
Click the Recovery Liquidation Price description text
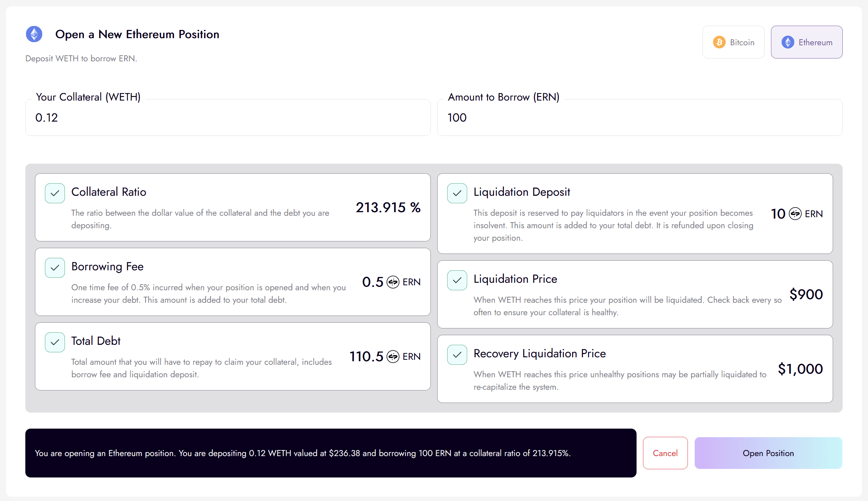click(620, 381)
